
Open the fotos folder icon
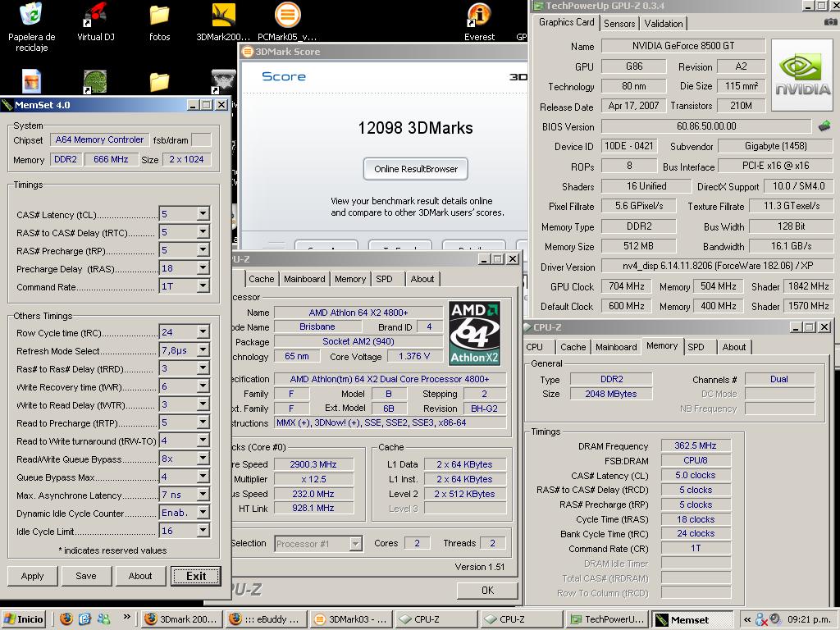(x=159, y=21)
